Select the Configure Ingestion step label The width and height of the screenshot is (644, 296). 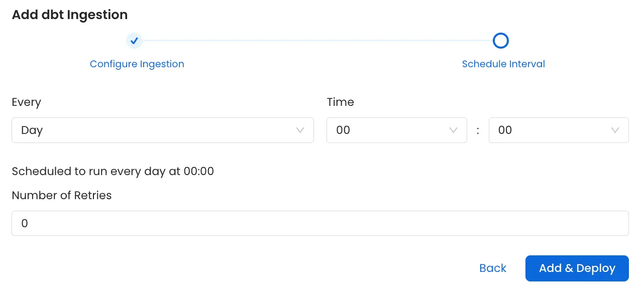(x=137, y=64)
